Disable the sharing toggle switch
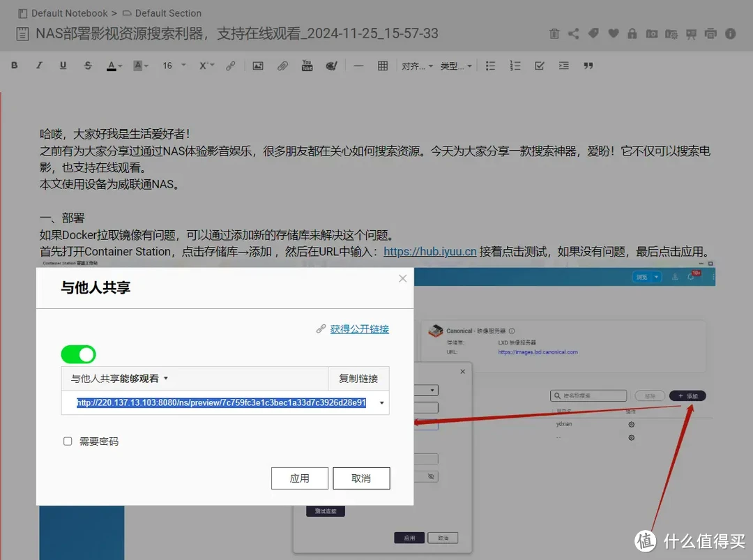This screenshot has width=753, height=560. coord(78,354)
